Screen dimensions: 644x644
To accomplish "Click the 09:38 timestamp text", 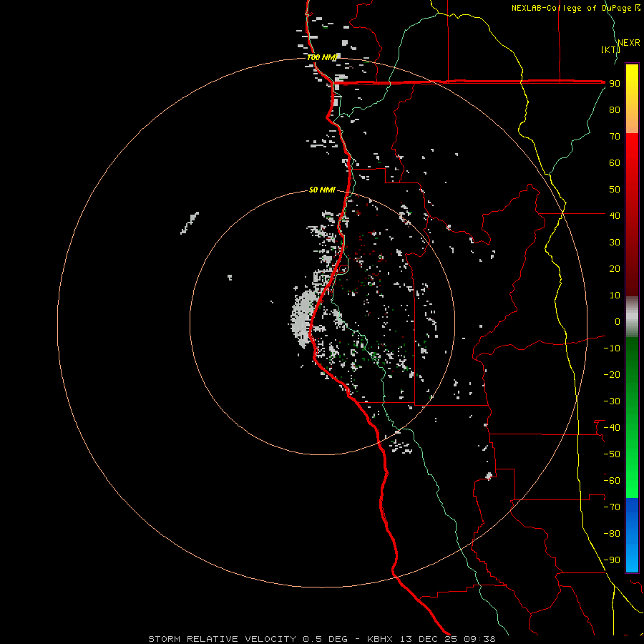I will [x=479, y=639].
